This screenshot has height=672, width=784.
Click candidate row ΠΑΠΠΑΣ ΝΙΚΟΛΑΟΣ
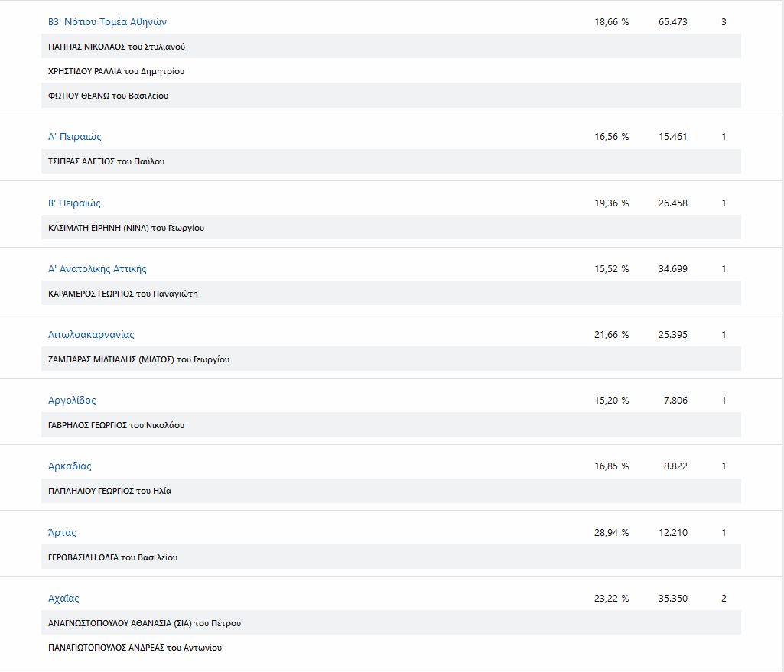(116, 47)
